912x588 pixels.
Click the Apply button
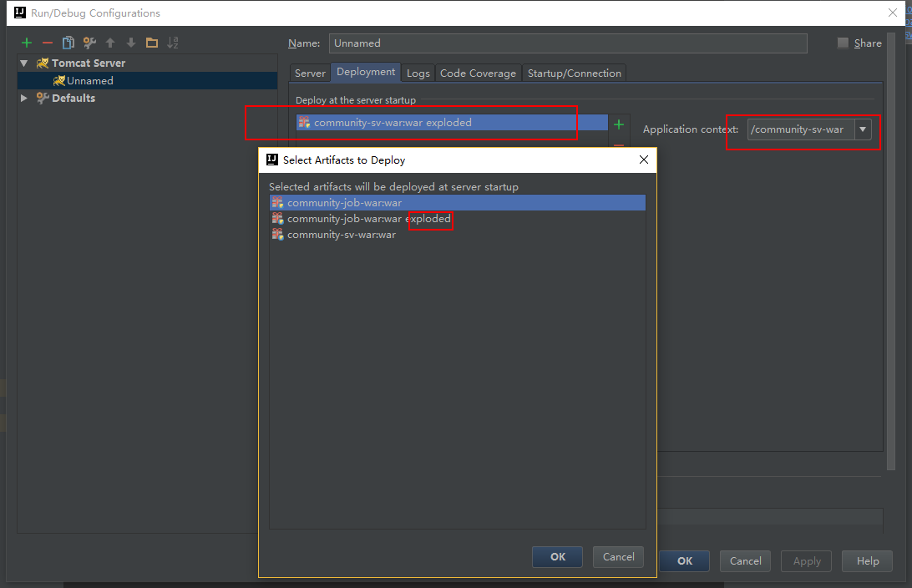(x=807, y=560)
